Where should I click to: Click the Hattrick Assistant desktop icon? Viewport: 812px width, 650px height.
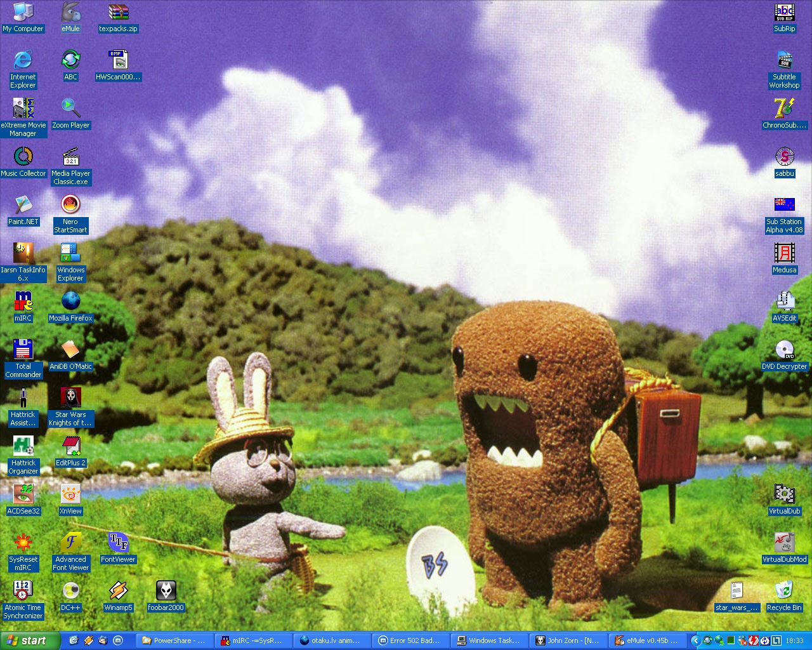[x=23, y=407]
